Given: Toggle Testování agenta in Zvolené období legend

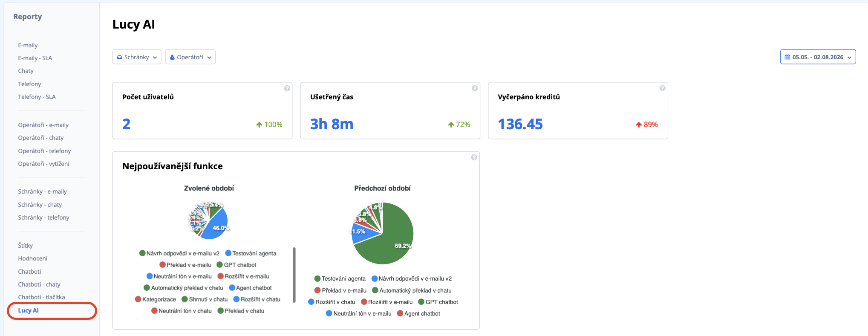Looking at the screenshot, I should point(251,253).
